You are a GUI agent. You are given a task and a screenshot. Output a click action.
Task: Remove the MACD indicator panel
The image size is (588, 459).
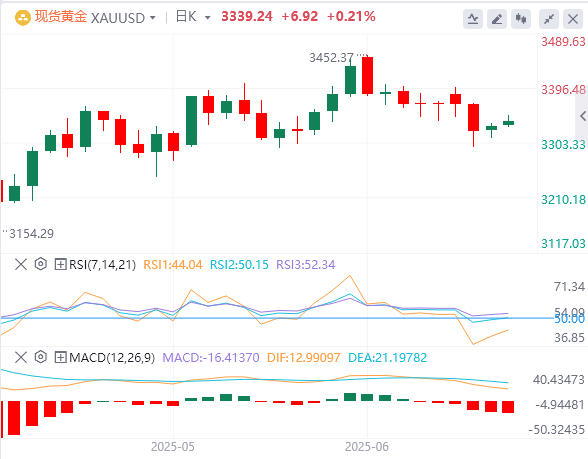tap(21, 357)
